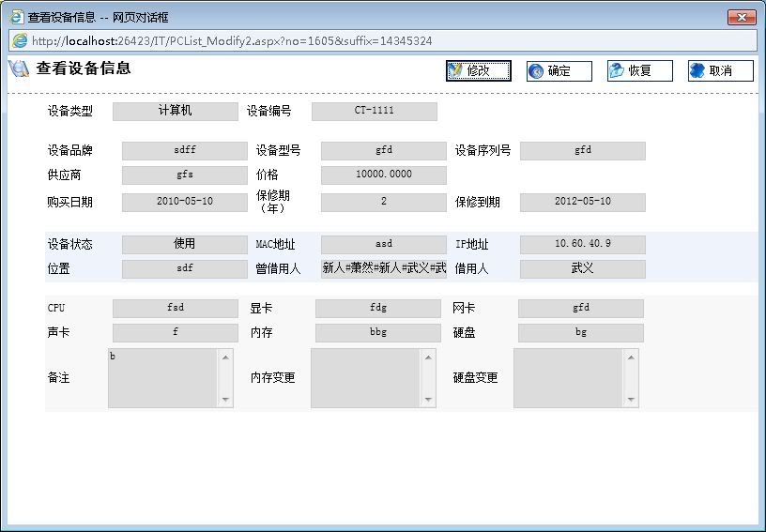Click the 价格 field showing 10000.0000

point(384,175)
